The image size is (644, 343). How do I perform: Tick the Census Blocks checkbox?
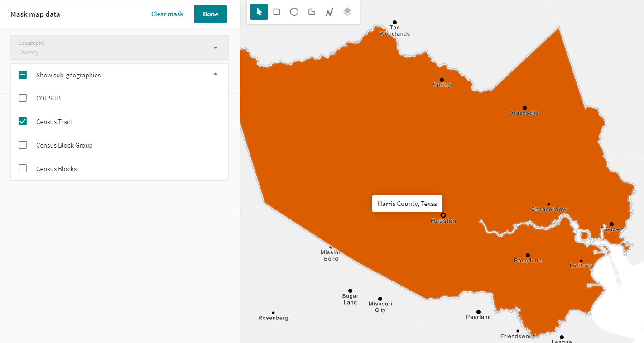point(23,169)
